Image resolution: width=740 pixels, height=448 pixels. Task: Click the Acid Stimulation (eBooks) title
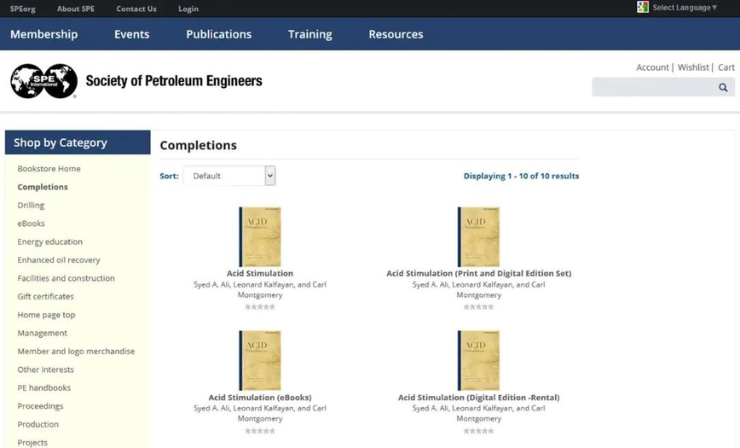point(260,397)
